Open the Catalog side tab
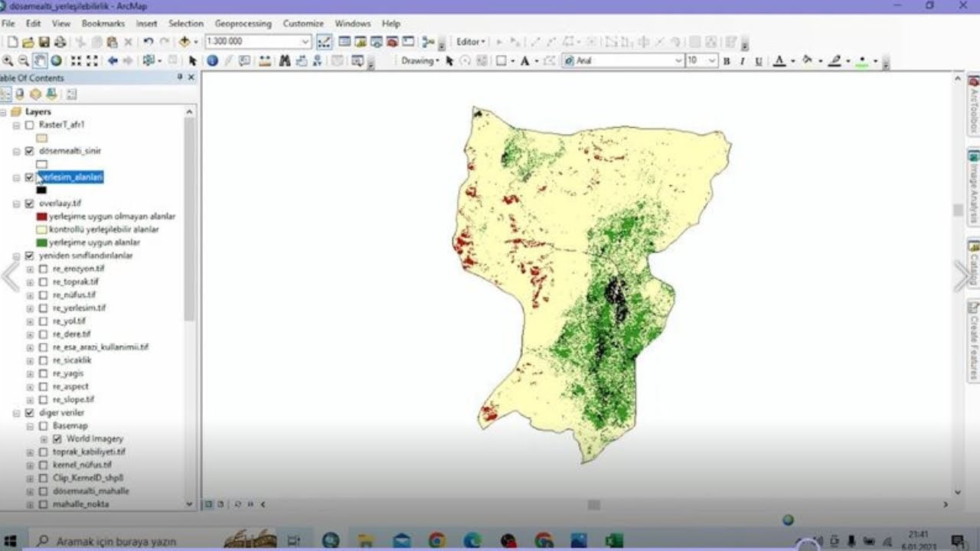 tap(974, 264)
